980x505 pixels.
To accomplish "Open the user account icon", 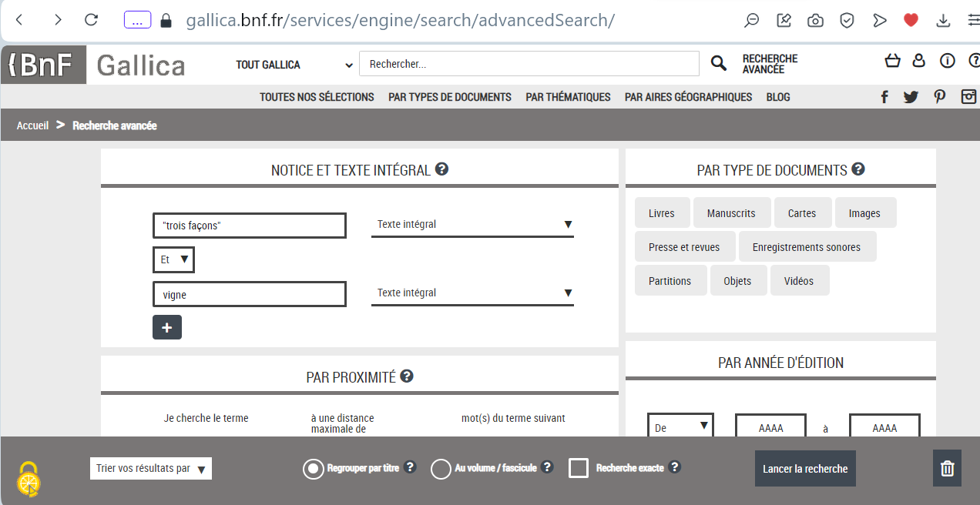I will point(918,61).
